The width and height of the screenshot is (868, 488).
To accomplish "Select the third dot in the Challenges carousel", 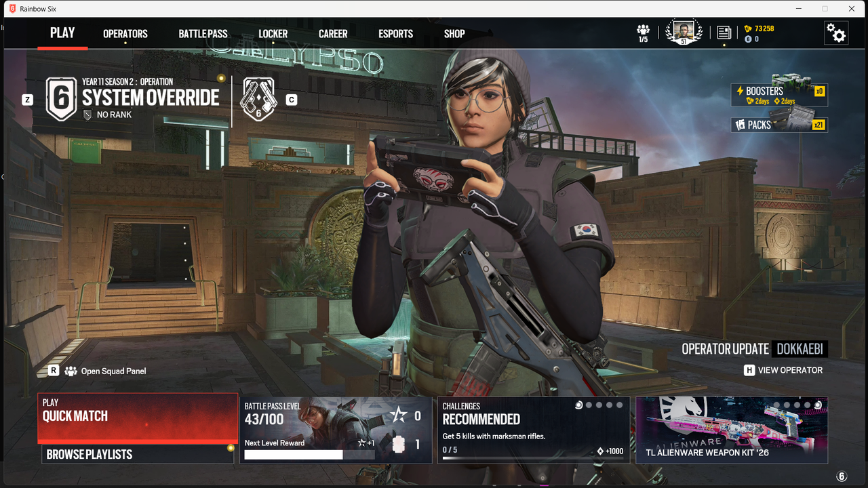I will click(599, 405).
